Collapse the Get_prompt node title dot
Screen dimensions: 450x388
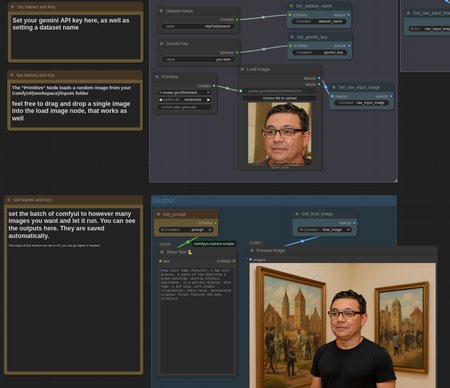click(x=159, y=214)
